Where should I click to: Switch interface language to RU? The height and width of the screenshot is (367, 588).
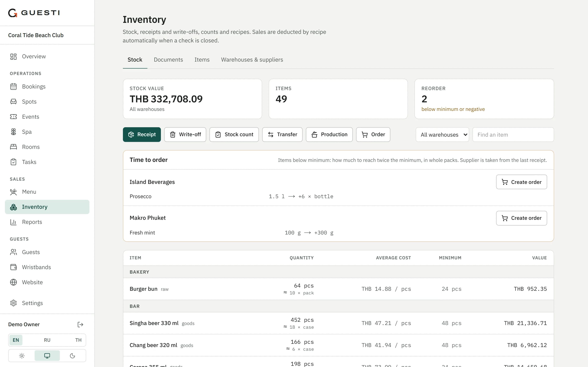pos(47,340)
